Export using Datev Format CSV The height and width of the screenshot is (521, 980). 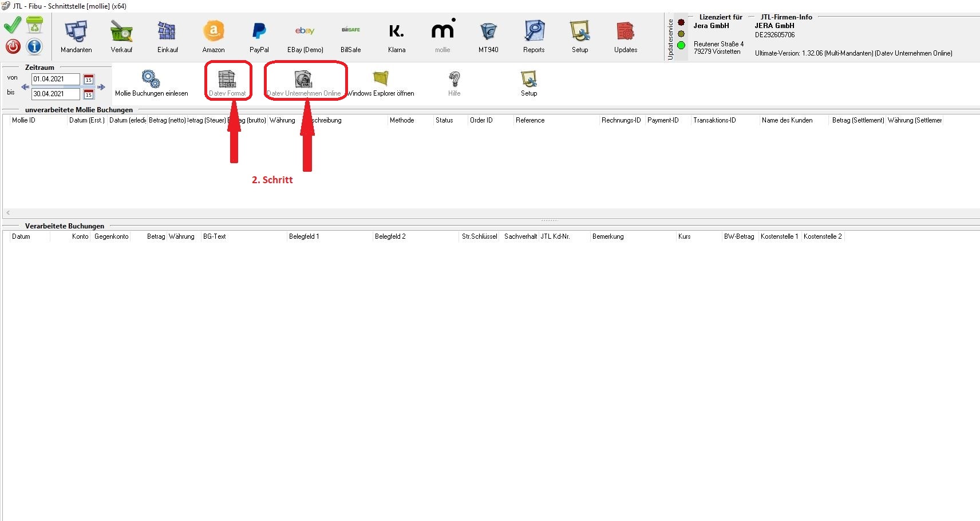tap(227, 82)
